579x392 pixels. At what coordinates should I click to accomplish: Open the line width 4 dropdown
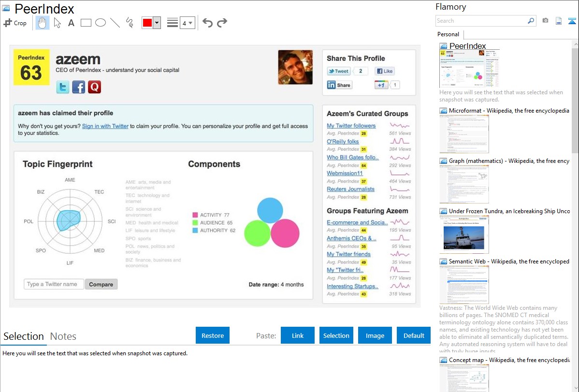pyautogui.click(x=187, y=23)
